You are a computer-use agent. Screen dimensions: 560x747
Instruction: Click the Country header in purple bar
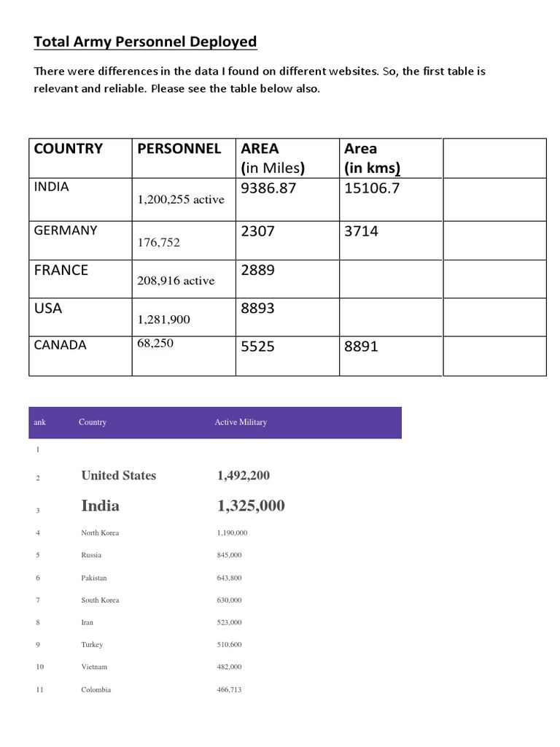click(x=93, y=422)
